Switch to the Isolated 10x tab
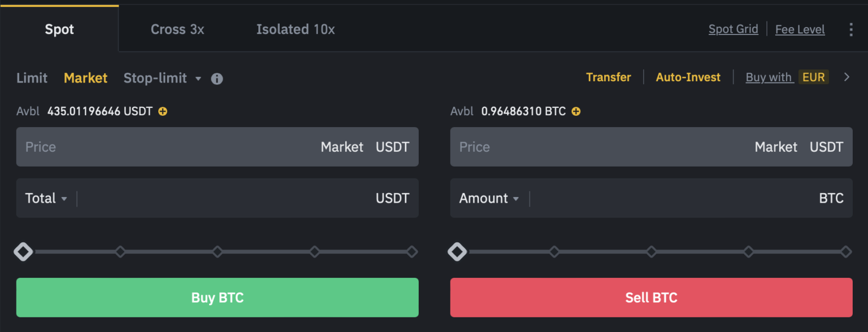The image size is (868, 332). tap(295, 29)
